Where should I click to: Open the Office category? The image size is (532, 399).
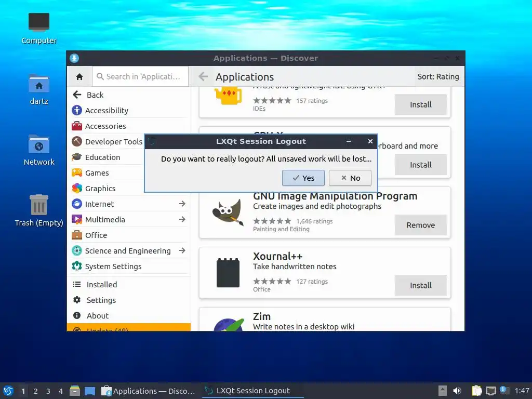(129, 235)
